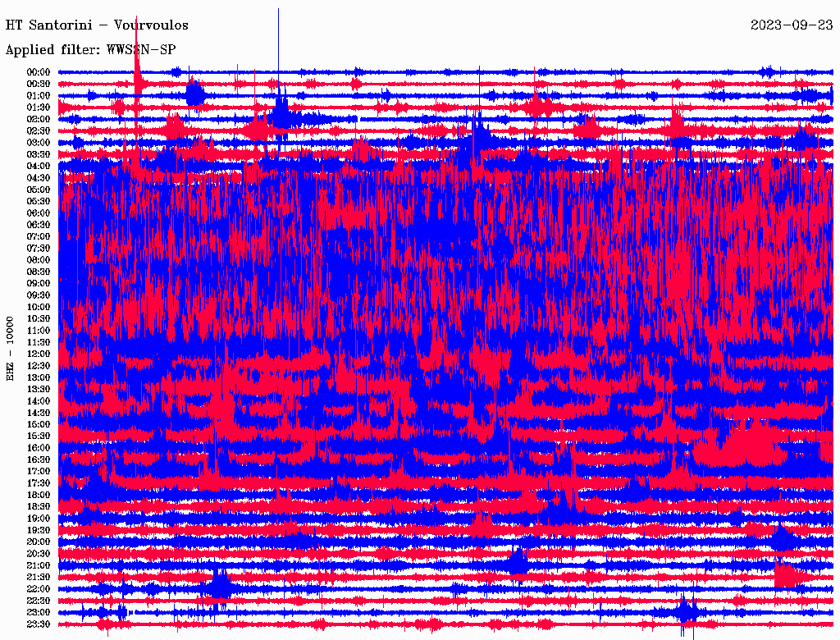
Task: Select the 13:00 time label
Action: 38,377
